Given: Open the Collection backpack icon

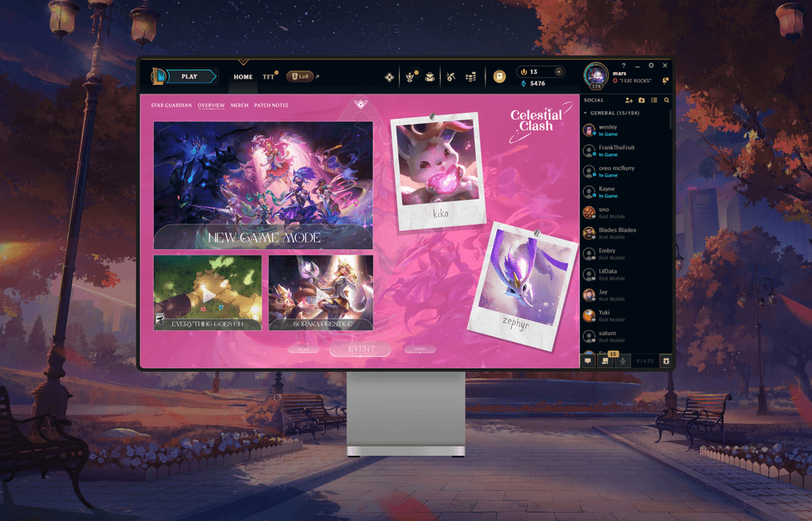Looking at the screenshot, I should 429,77.
